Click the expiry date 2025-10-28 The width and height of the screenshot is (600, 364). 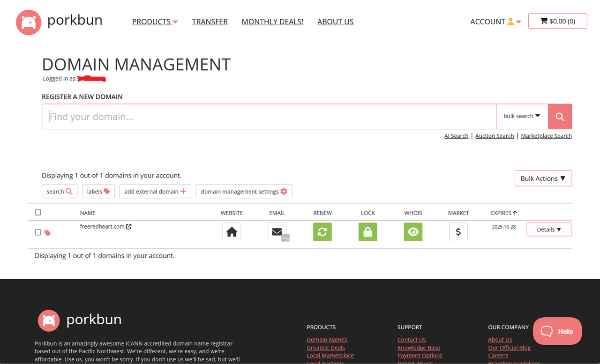pos(504,227)
